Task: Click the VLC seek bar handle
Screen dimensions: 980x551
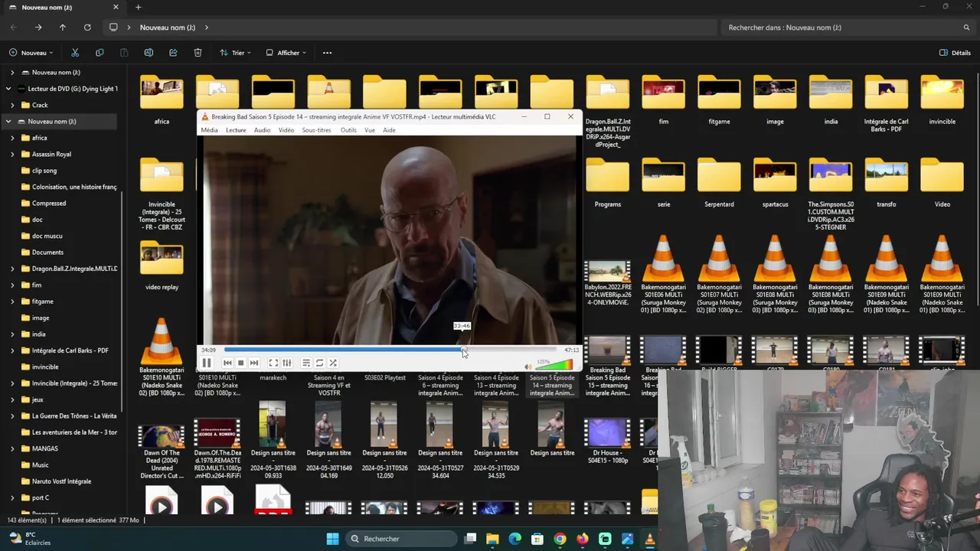Action: pos(464,350)
